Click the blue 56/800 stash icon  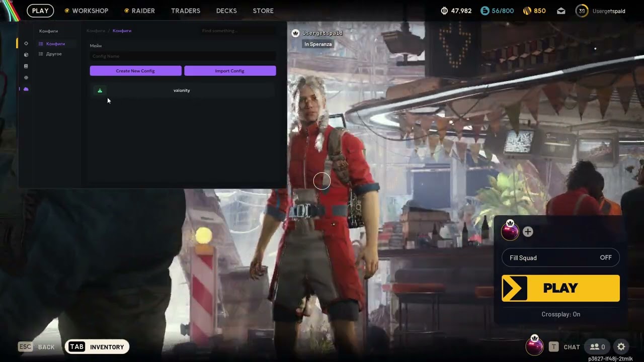[485, 11]
